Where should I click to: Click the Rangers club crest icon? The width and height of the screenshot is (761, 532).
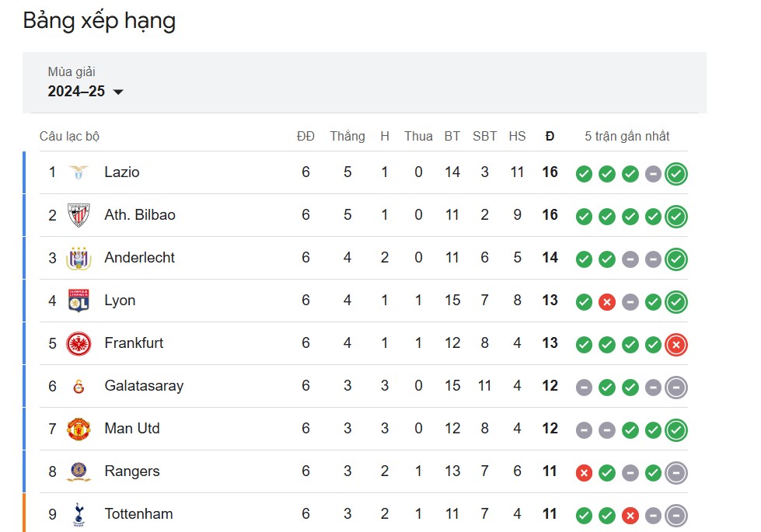pos(79,471)
